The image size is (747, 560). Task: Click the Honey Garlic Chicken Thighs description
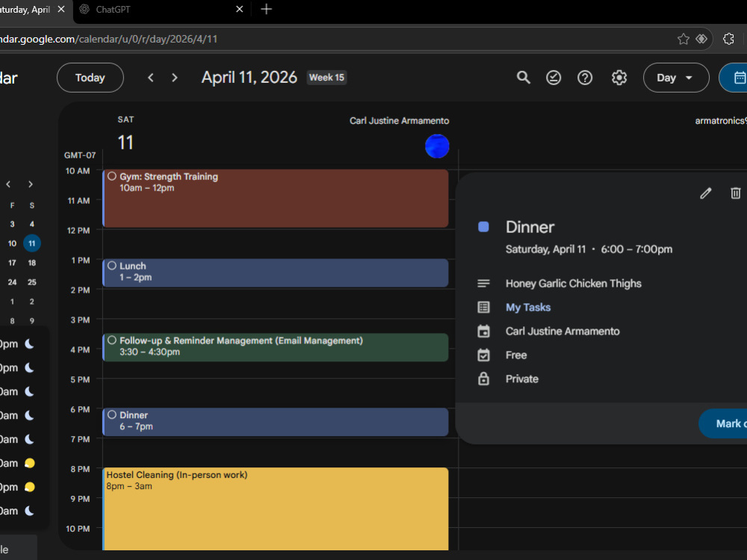point(573,283)
